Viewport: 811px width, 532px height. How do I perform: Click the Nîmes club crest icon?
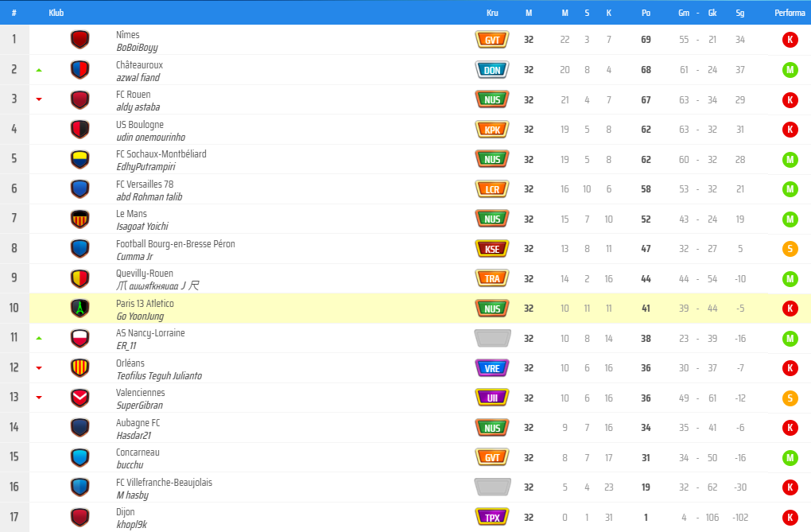point(80,39)
